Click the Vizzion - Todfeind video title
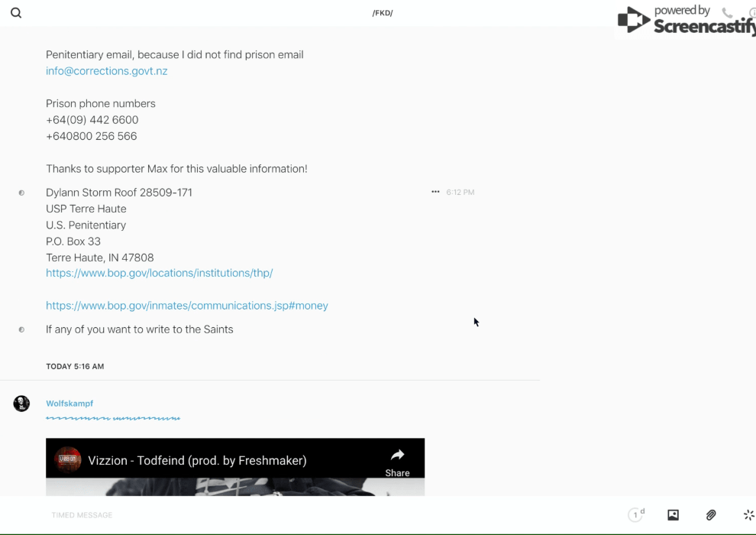The height and width of the screenshot is (535, 756). (197, 460)
